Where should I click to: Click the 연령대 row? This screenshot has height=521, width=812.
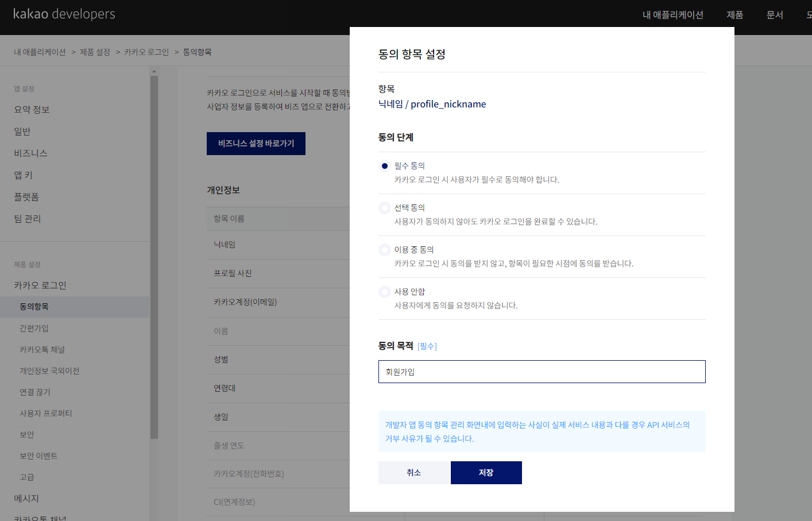[x=278, y=388]
